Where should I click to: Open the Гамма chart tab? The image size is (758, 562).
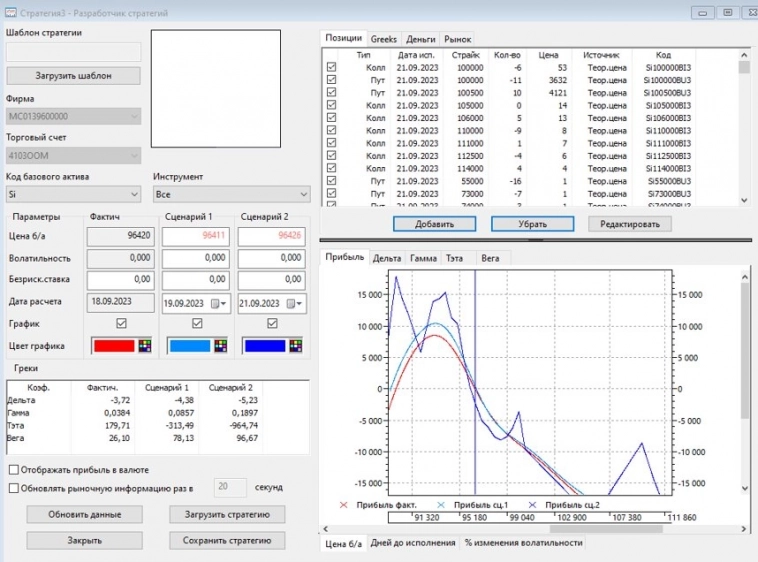(423, 258)
